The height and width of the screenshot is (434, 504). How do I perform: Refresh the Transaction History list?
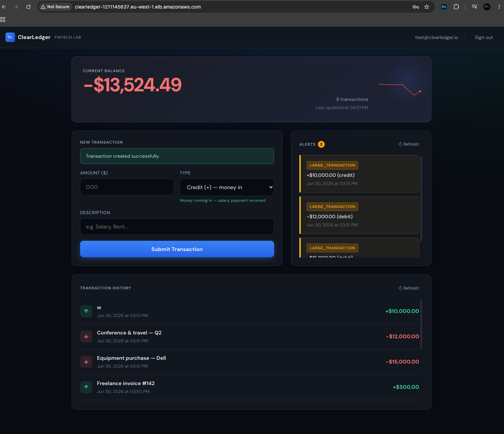[409, 288]
